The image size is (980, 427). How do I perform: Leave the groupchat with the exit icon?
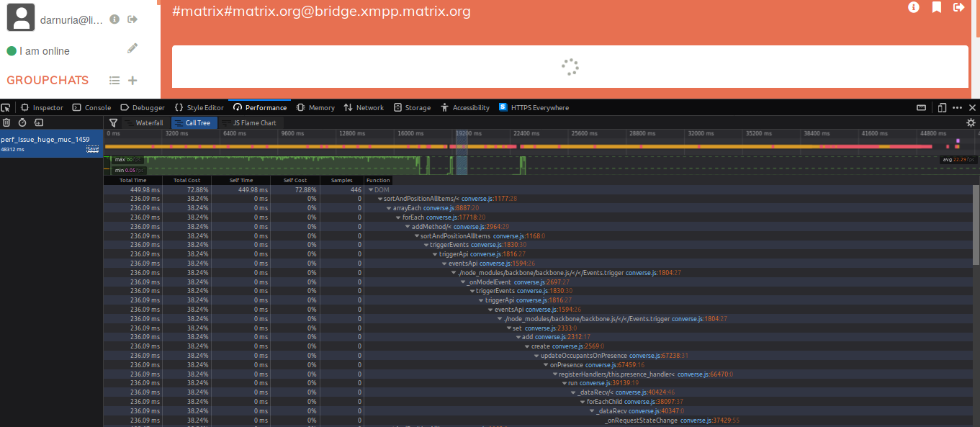coord(958,7)
